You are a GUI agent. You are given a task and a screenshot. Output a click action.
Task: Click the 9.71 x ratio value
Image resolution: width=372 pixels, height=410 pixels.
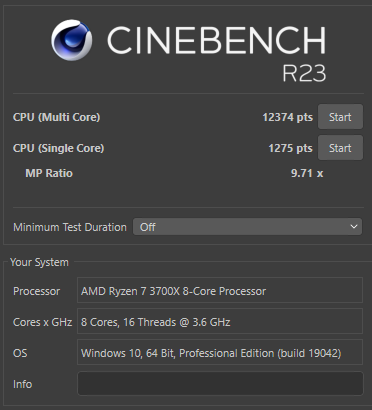(x=307, y=173)
